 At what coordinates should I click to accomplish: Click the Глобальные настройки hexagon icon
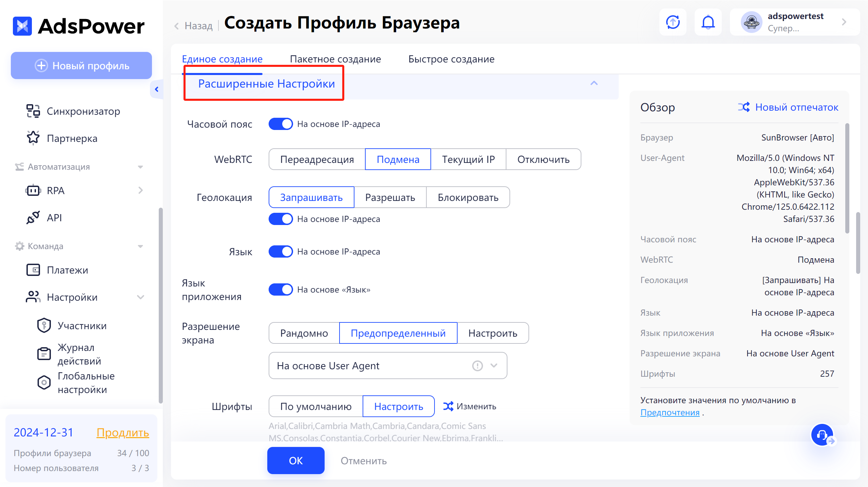[x=44, y=382]
